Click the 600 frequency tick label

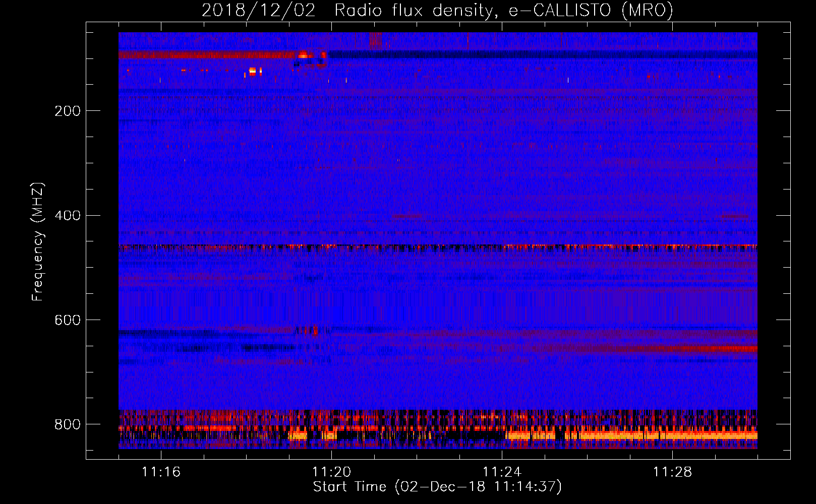click(x=68, y=320)
